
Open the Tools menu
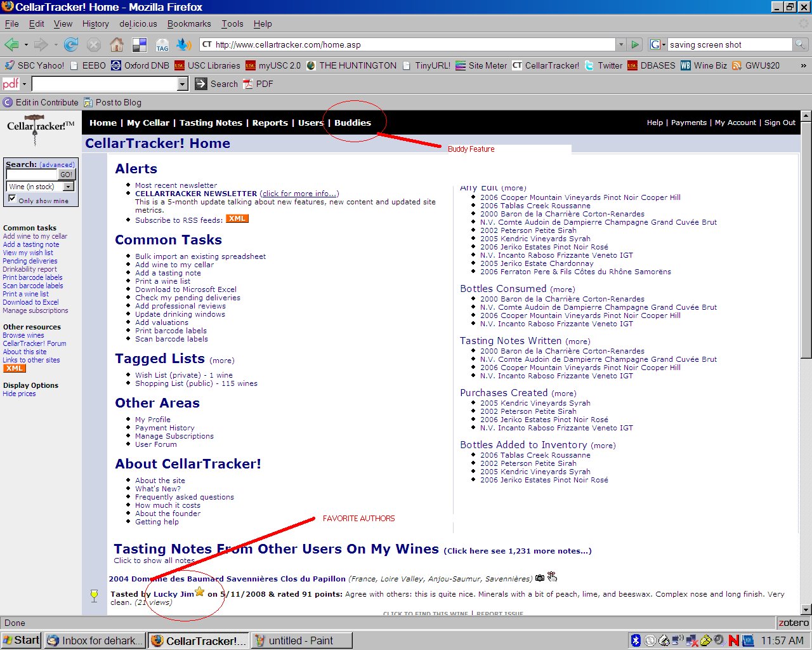pos(232,23)
